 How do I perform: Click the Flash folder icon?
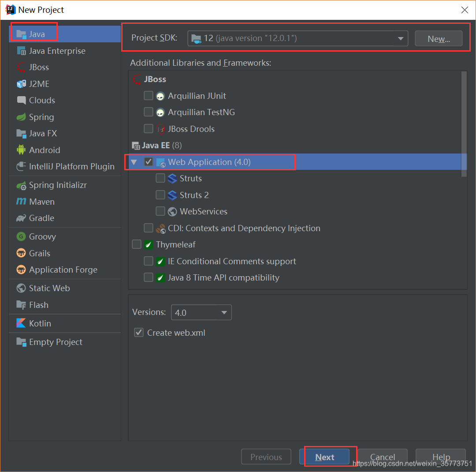click(x=21, y=305)
